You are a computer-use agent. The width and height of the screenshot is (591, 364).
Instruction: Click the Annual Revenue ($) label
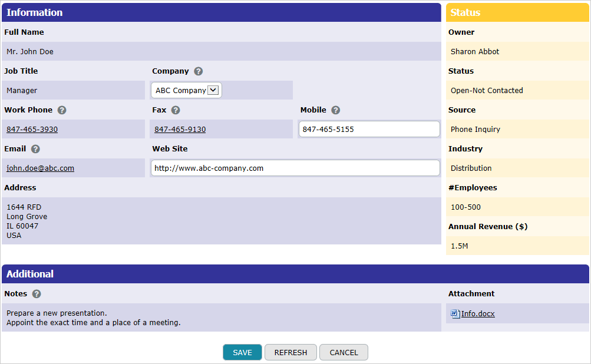point(488,226)
